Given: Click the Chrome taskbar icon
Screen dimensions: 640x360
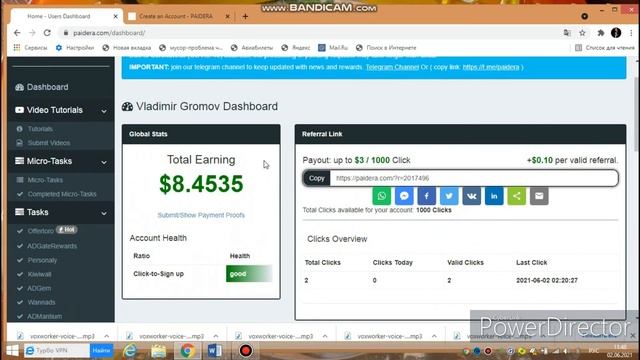Looking at the screenshot, I should [x=187, y=351].
